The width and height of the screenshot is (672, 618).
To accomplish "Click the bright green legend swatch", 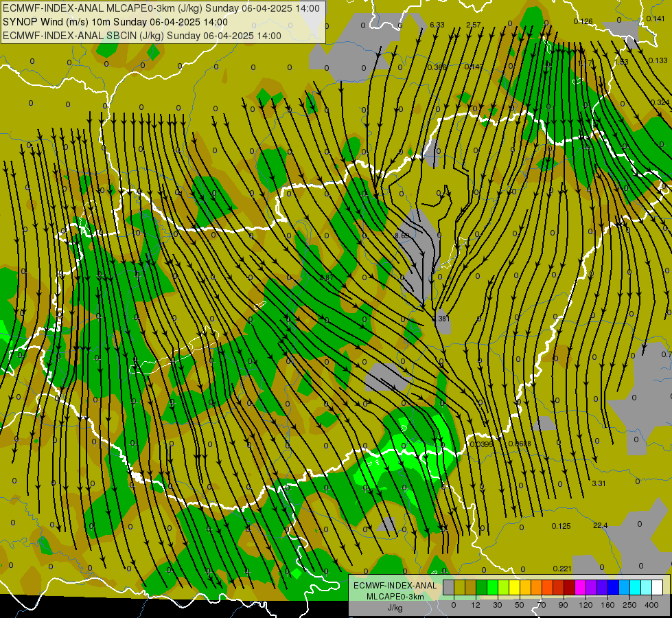I will [493, 588].
